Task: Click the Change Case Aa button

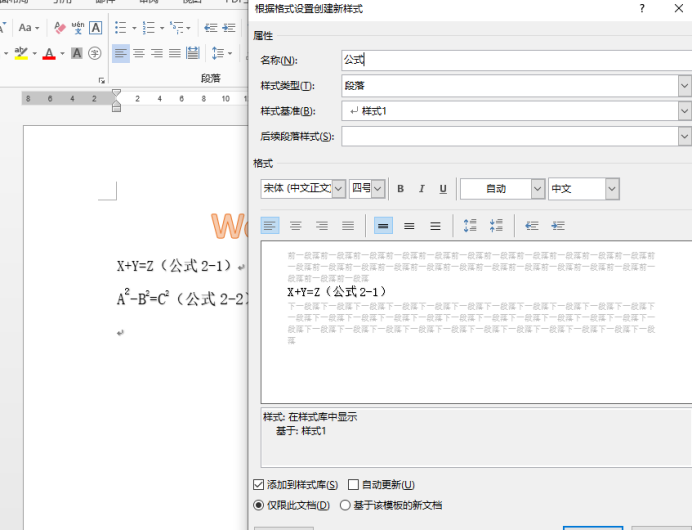Action: click(29, 28)
